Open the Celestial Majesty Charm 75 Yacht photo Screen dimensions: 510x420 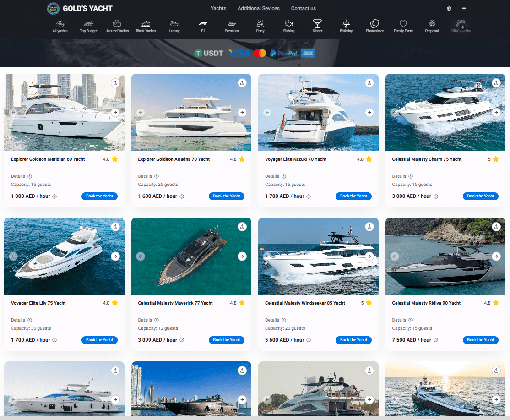pyautogui.click(x=445, y=113)
